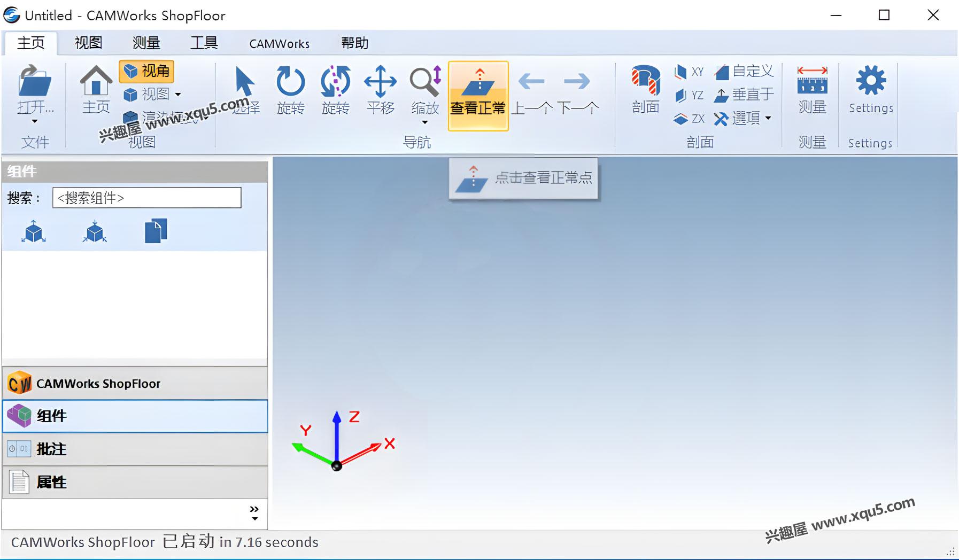Go to the 主页 home view icon

tap(96, 89)
